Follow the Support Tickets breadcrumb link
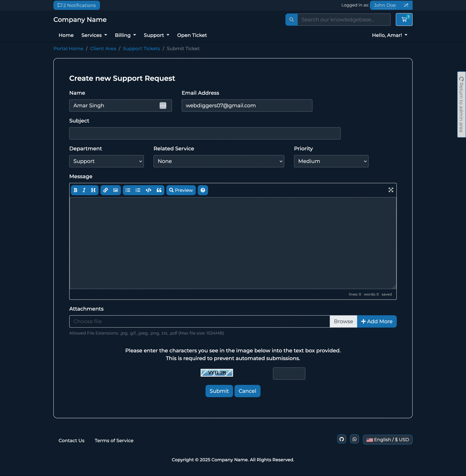This screenshot has width=466, height=476. point(141,49)
